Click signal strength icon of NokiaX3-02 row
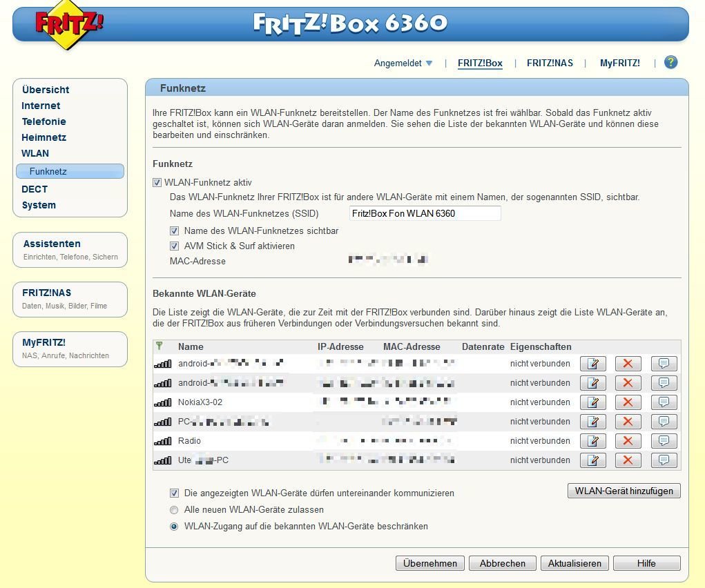The image size is (705, 588). [x=163, y=402]
